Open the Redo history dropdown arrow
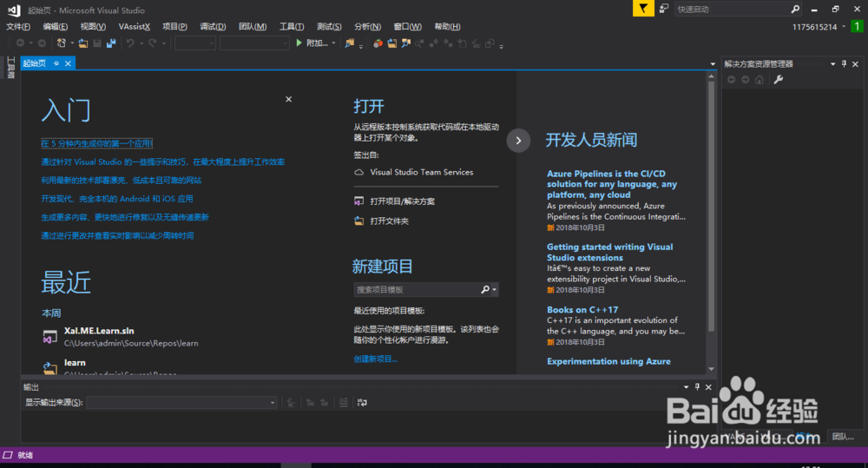Screen dimensions: 868x468 164,43
